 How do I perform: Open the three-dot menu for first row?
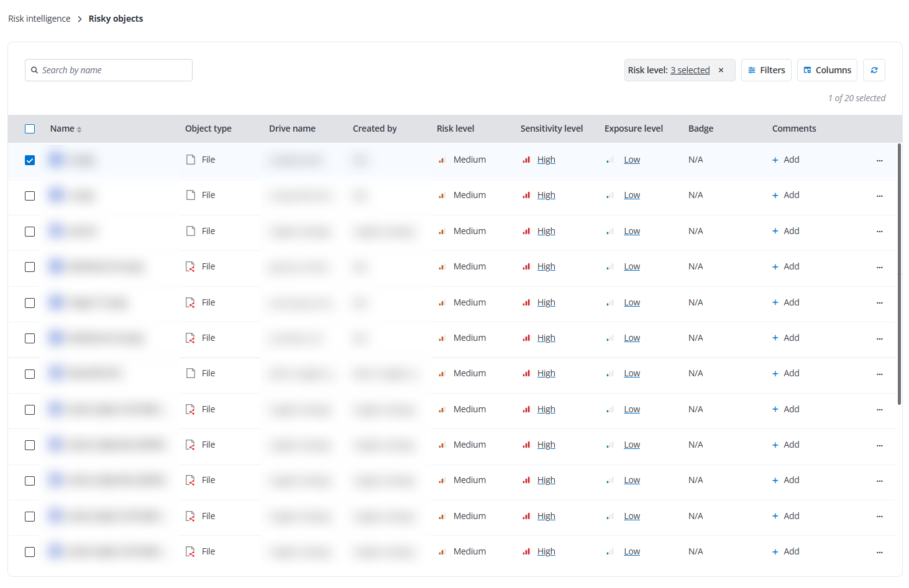879,160
